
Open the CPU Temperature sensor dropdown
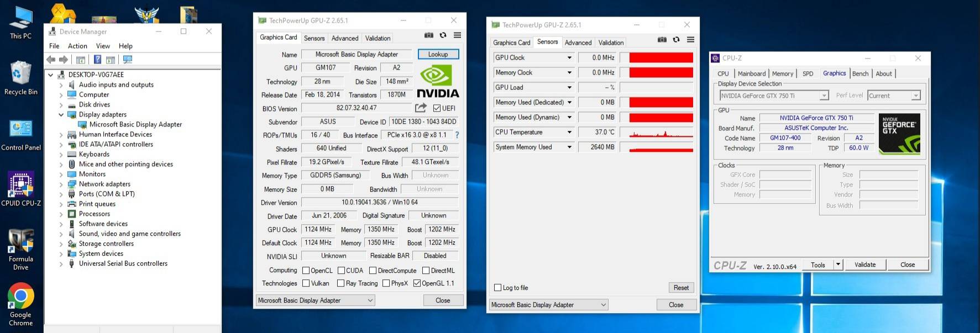tap(569, 132)
